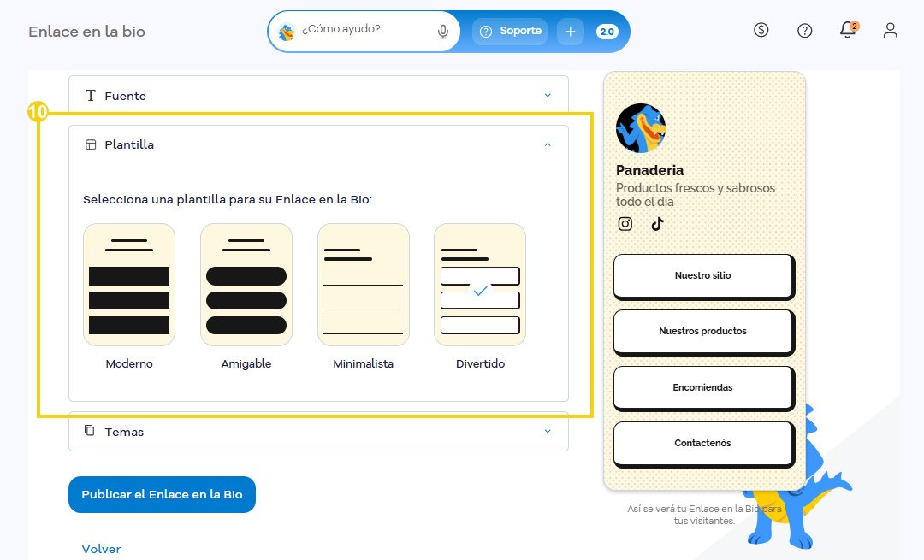Click the Panaderia profile avatar
924x560 pixels.
point(641,128)
